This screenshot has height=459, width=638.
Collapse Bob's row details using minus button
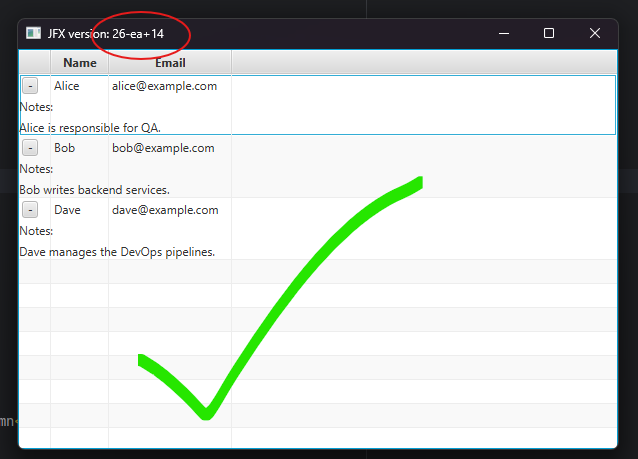click(x=30, y=148)
